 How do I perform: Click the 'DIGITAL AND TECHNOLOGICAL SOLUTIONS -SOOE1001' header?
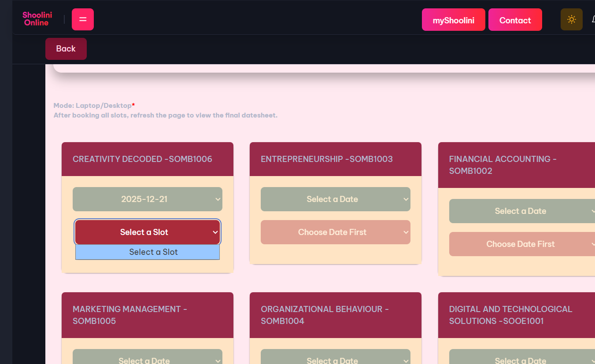(517, 315)
